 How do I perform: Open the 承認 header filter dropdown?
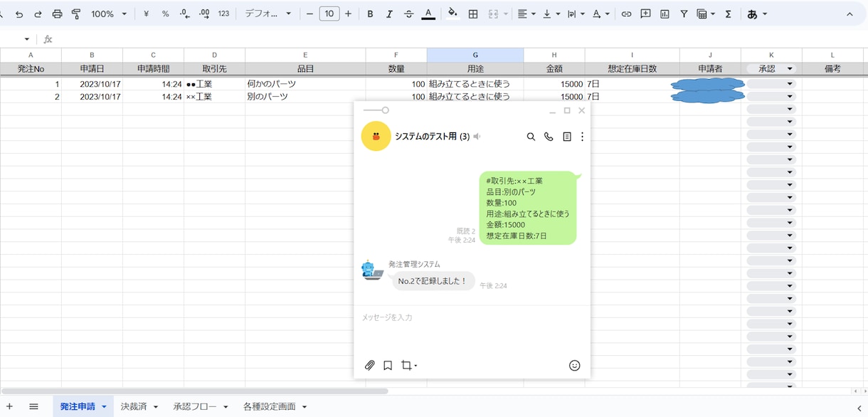point(790,69)
